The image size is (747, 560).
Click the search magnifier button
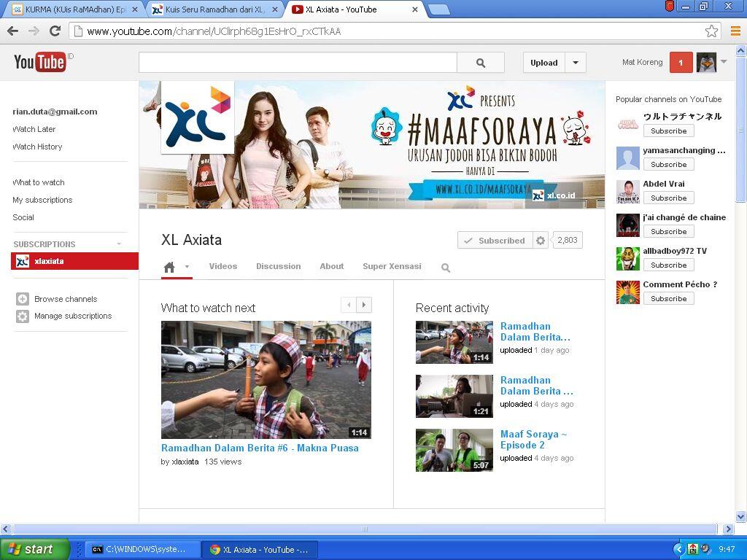coord(480,63)
